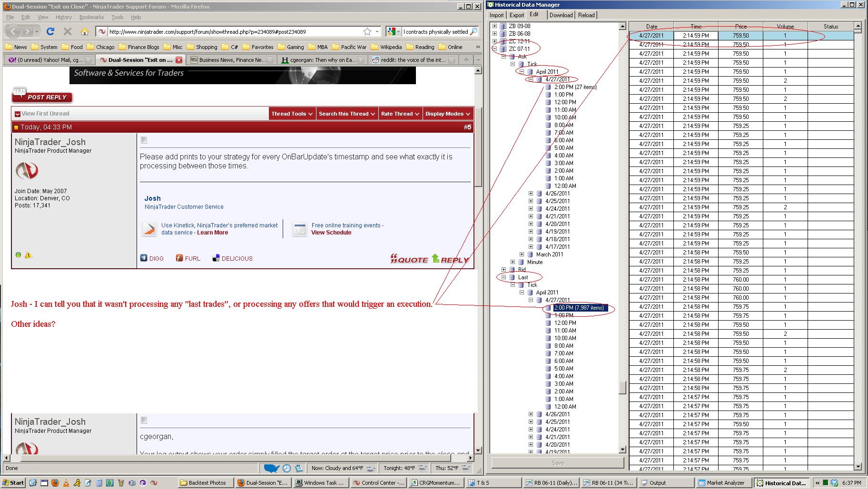The width and height of the screenshot is (868, 489).
Task: Expand the ZB 09-08 tree node
Action: click(494, 26)
